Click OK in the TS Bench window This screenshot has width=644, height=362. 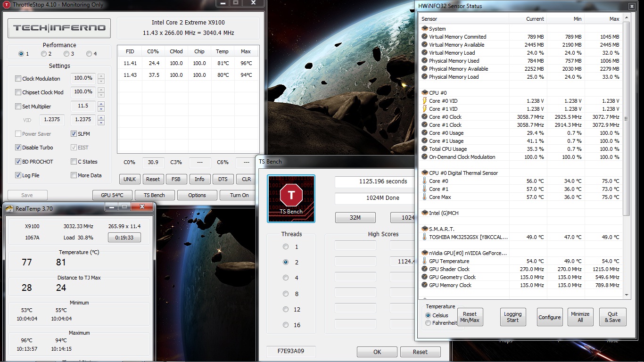point(377,352)
